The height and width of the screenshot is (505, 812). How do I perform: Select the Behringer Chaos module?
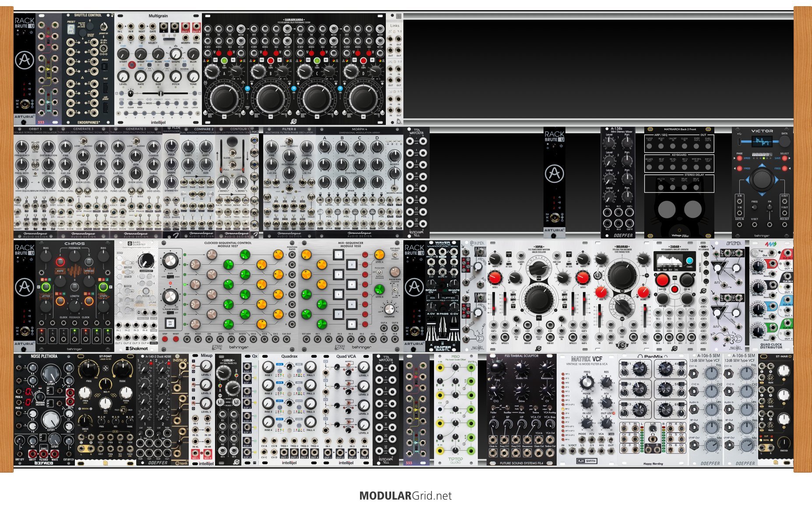[75, 296]
